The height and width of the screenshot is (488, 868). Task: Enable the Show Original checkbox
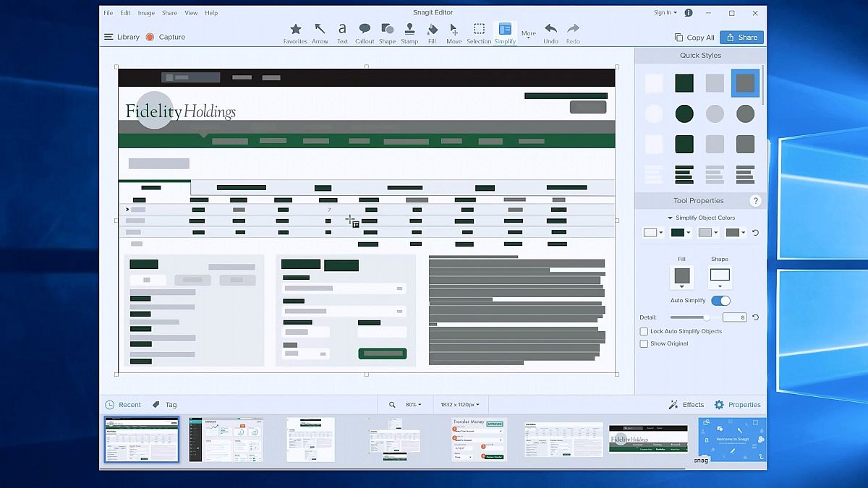644,343
